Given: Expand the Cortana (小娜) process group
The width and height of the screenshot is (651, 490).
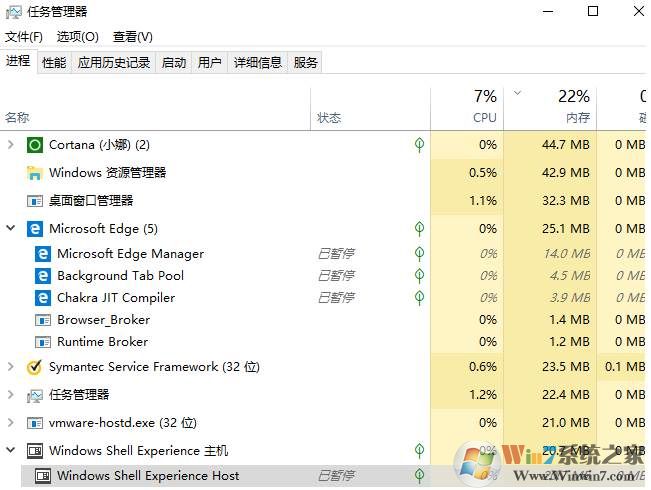Looking at the screenshot, I should click(11, 145).
